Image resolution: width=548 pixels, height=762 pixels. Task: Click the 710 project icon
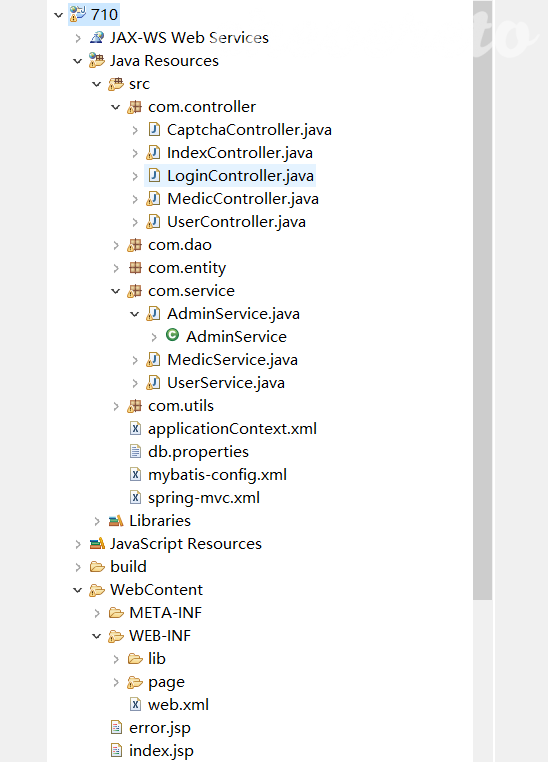coord(78,14)
